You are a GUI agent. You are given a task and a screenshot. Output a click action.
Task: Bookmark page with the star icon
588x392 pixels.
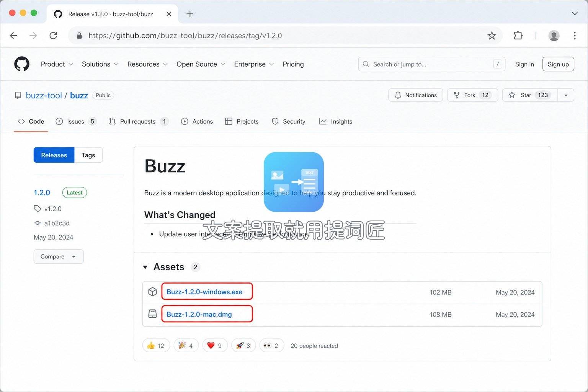[x=492, y=36]
